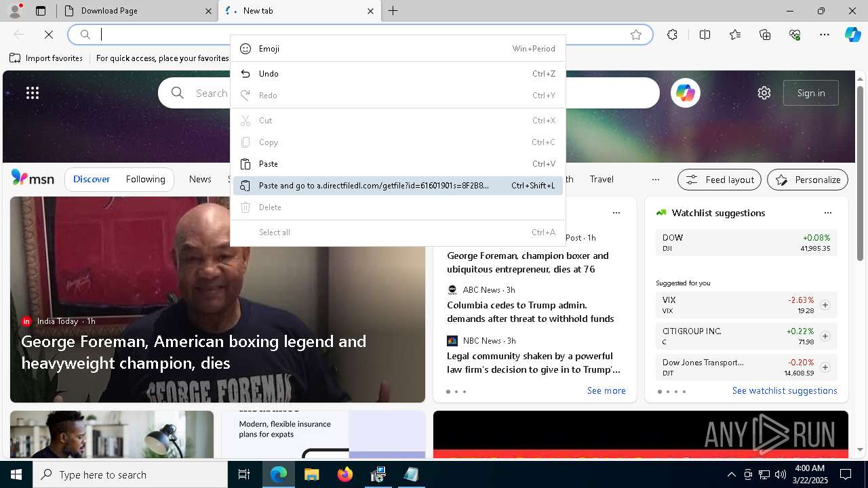868x488 pixels.
Task: Select the Following feed tab
Action: (145, 179)
